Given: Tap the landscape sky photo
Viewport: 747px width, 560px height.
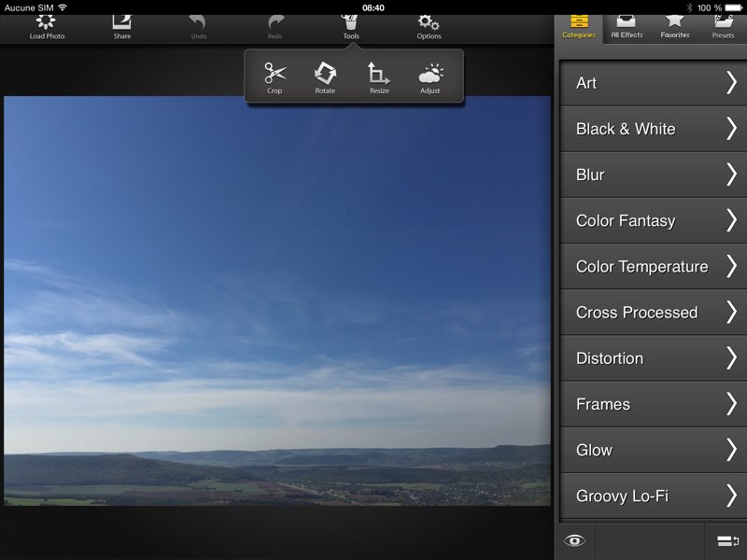Looking at the screenshot, I should point(277,301).
